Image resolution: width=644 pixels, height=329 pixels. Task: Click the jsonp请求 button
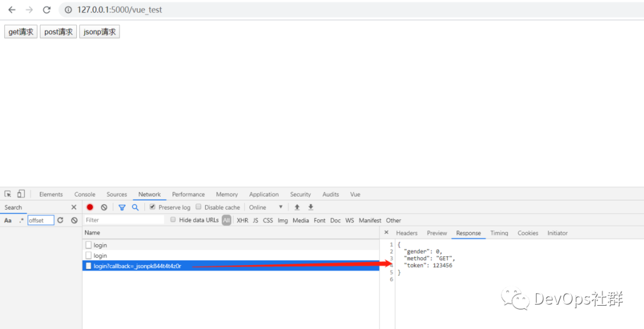pyautogui.click(x=100, y=32)
